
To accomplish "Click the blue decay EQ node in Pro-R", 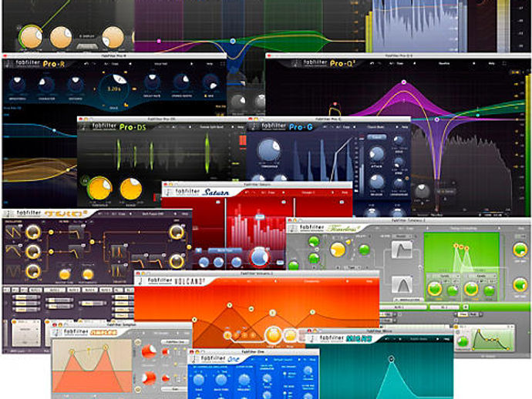I will tap(54, 130).
